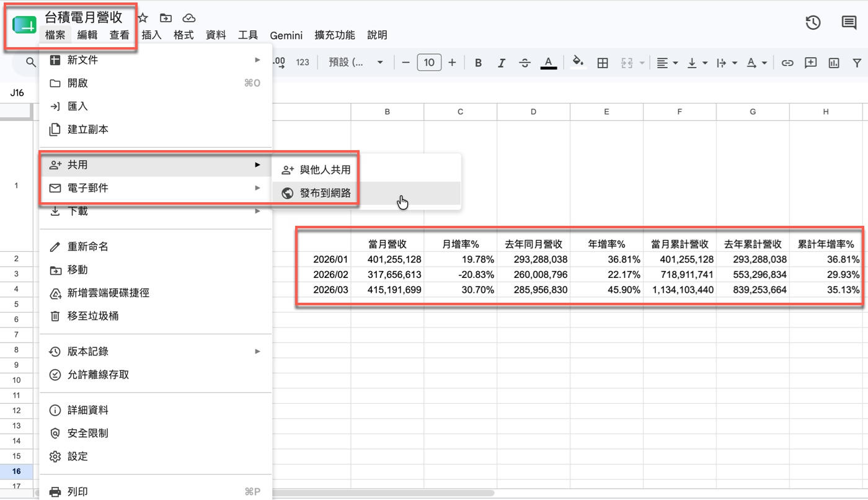Image resolution: width=868 pixels, height=500 pixels.
Task: Open the 預設 font dropdown
Action: tap(355, 63)
